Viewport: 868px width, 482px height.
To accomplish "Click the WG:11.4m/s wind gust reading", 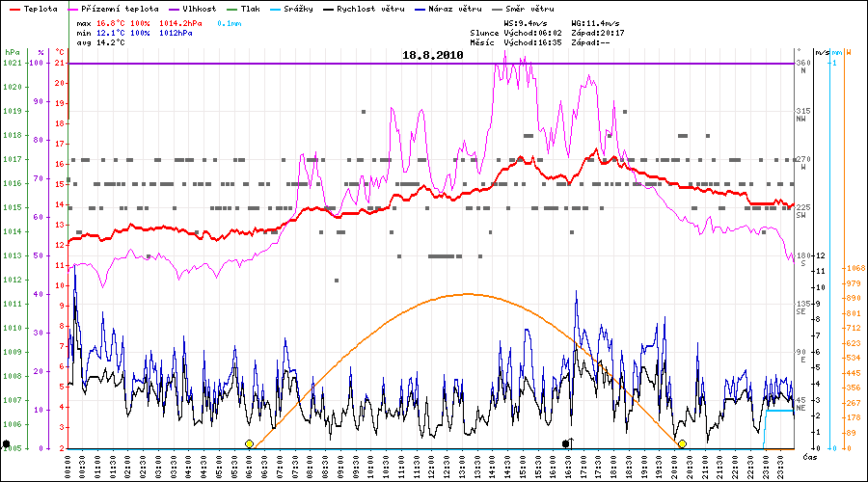I will click(x=596, y=24).
